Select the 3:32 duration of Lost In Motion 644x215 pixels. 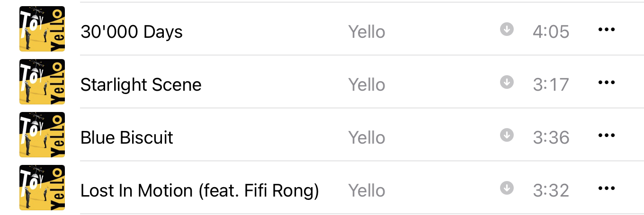(x=551, y=190)
